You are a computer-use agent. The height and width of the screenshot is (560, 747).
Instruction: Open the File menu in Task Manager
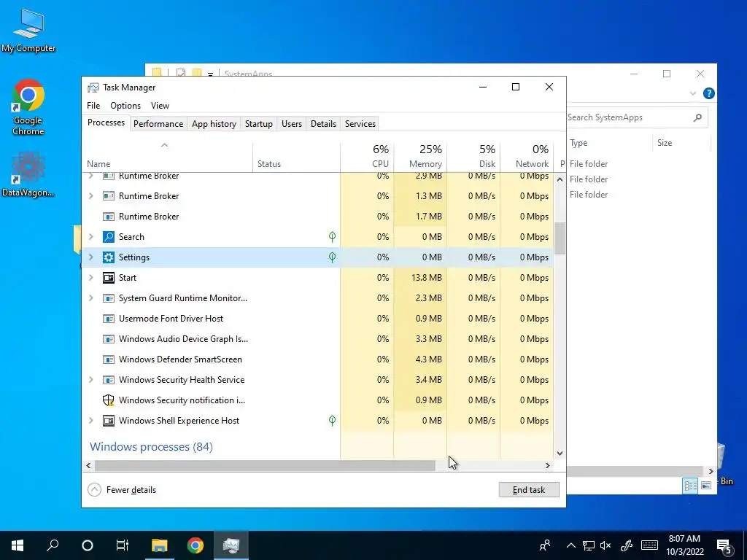(x=93, y=106)
